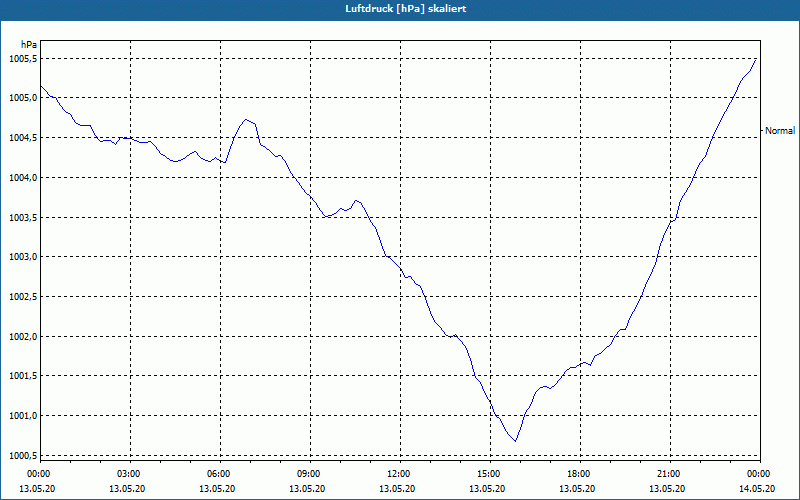Image resolution: width=800 pixels, height=500 pixels.
Task: Click the 1003,0 y-axis value
Action: click(22, 257)
